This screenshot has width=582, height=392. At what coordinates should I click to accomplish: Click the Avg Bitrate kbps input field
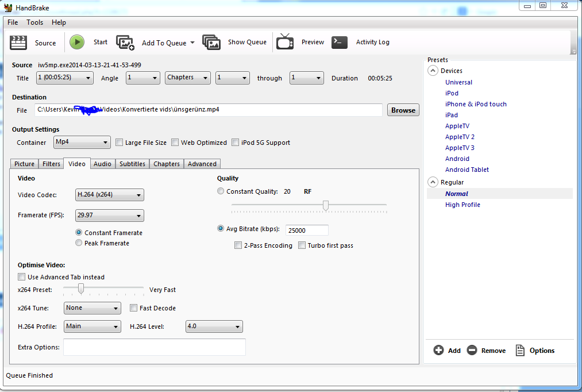click(307, 230)
